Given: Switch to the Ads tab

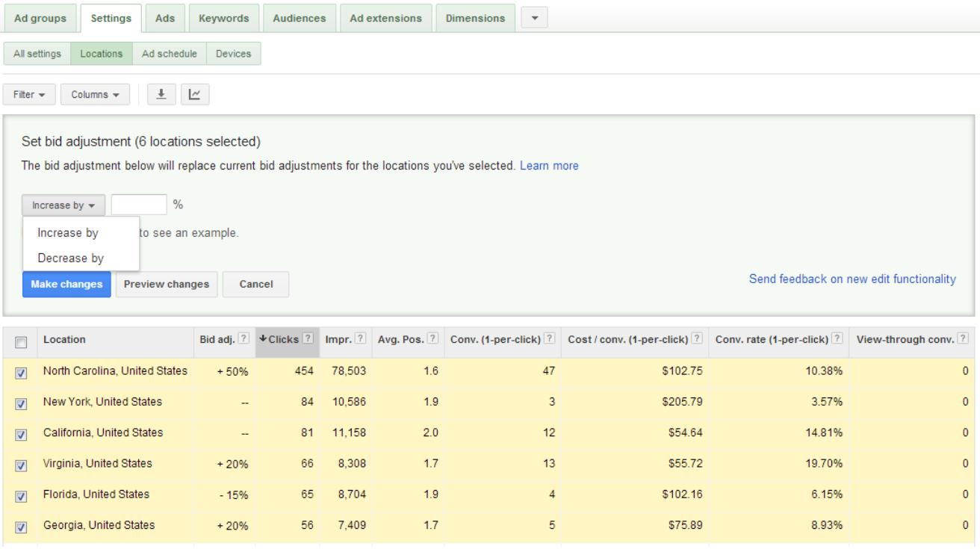Looking at the screenshot, I should (x=165, y=18).
